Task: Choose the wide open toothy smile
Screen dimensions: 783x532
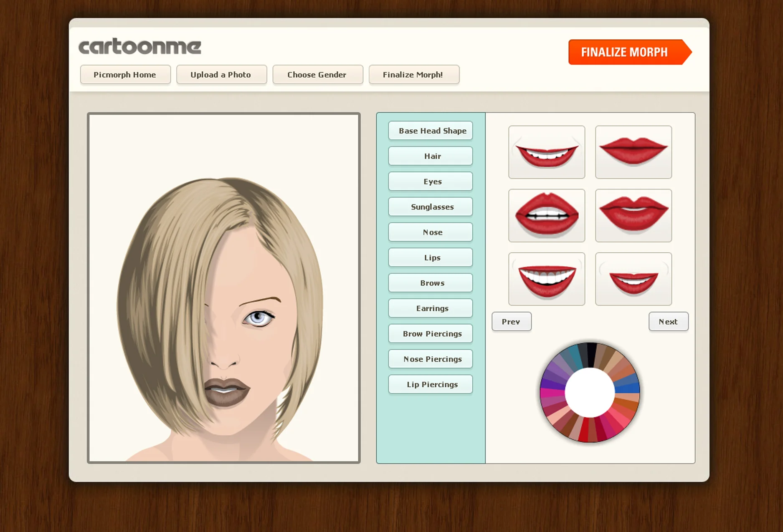Action: pyautogui.click(x=547, y=279)
